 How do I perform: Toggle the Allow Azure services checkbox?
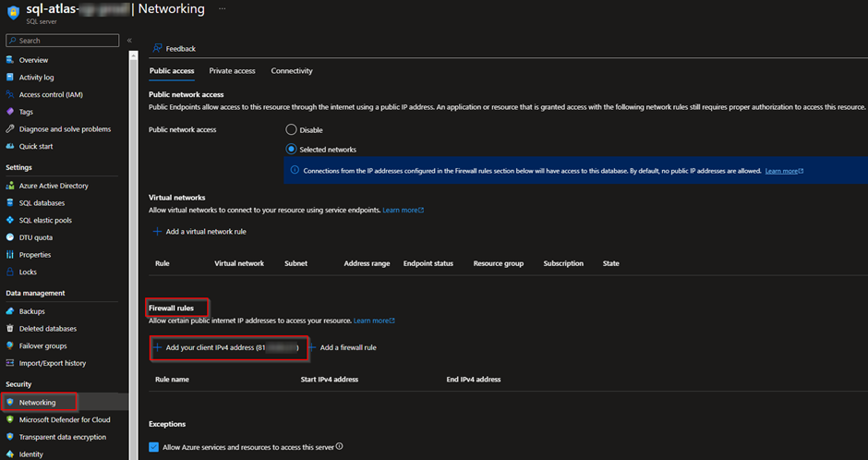pyautogui.click(x=154, y=447)
